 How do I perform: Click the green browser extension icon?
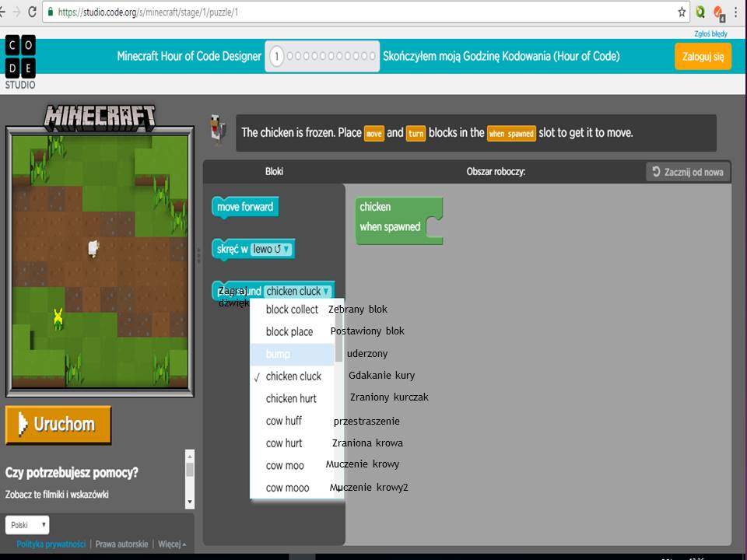coord(700,12)
